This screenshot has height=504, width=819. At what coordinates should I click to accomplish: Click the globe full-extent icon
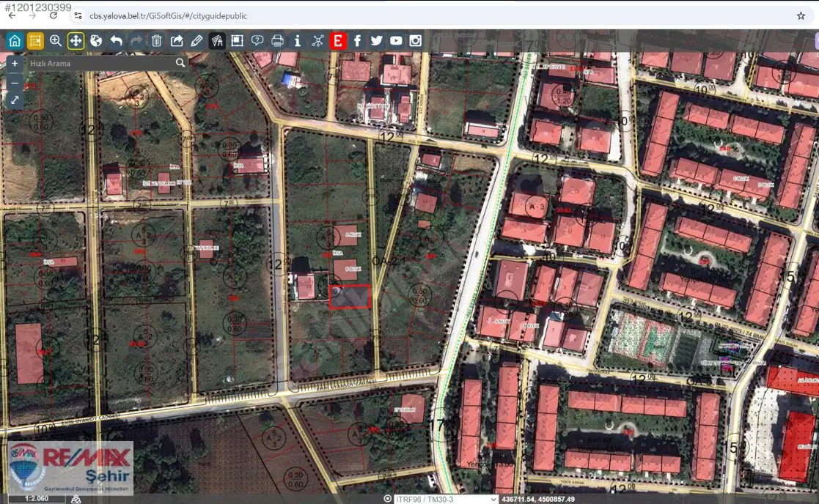96,41
